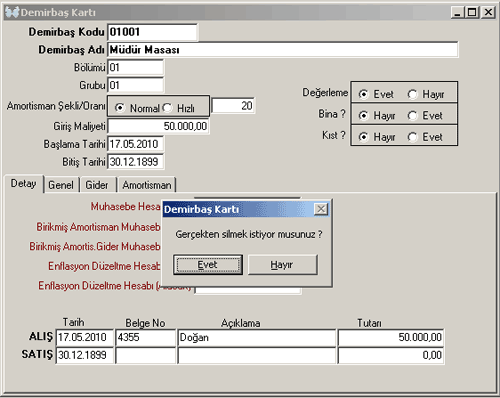
Task: Click the empty SATIŞ Açıklama field
Action: click(257, 355)
